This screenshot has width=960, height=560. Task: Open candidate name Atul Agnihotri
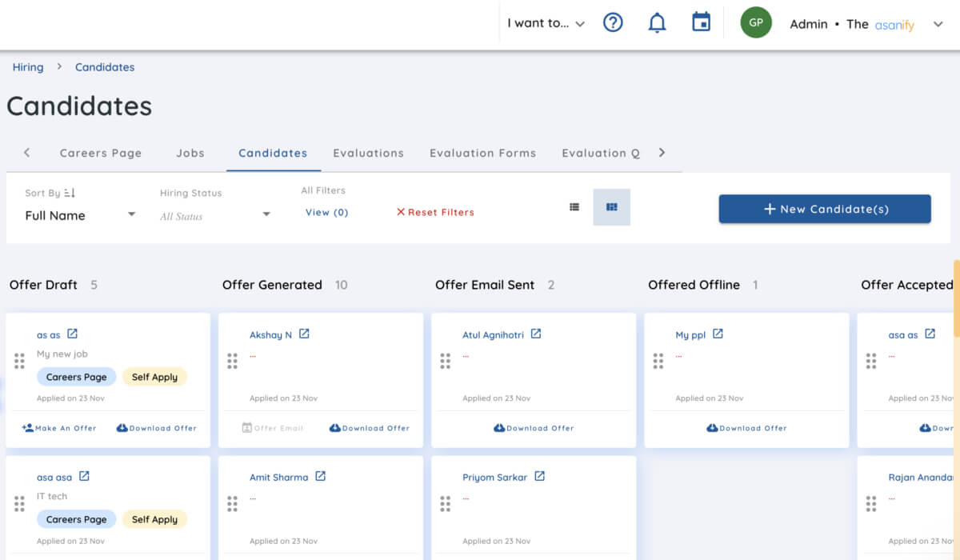pyautogui.click(x=493, y=335)
